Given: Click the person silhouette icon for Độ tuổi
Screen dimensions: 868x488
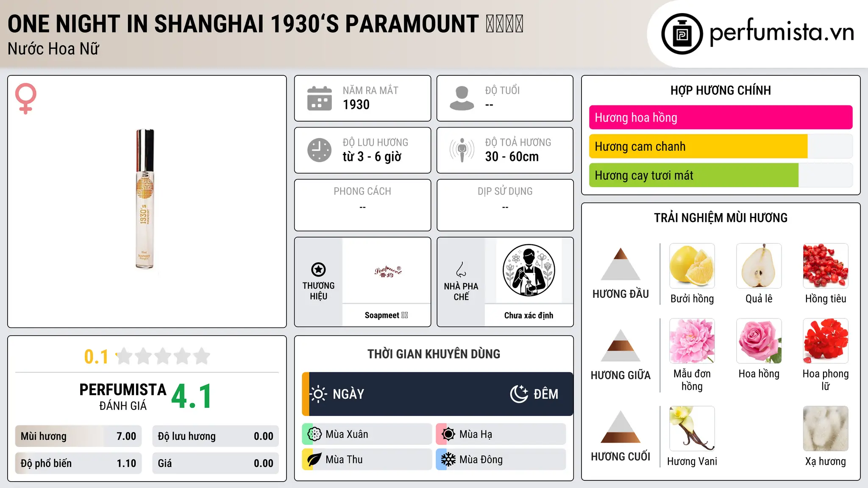Looking at the screenshot, I should (462, 98).
